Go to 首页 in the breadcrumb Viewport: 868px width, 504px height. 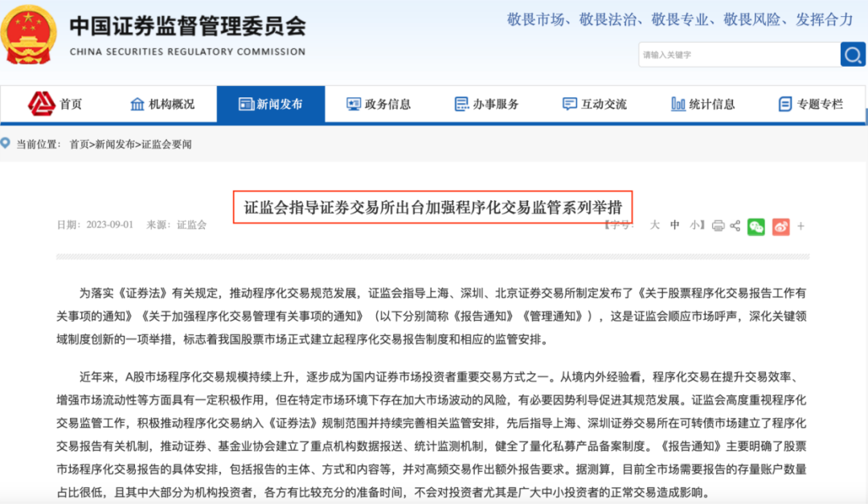pyautogui.click(x=79, y=145)
